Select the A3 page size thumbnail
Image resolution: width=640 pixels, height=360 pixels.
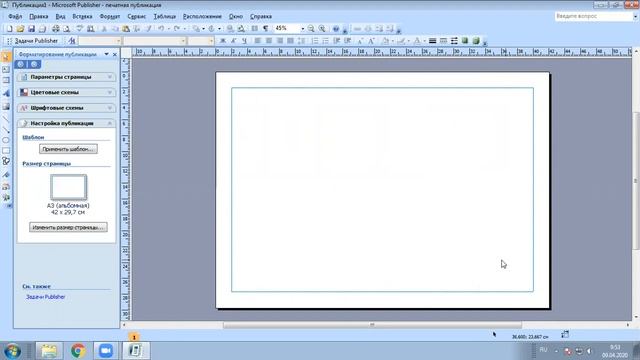point(68,187)
